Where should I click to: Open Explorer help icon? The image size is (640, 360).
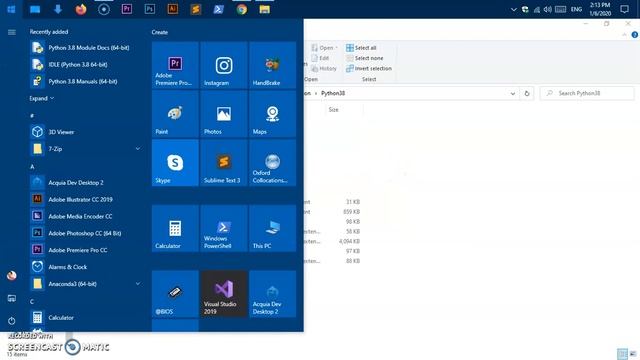coord(635,35)
